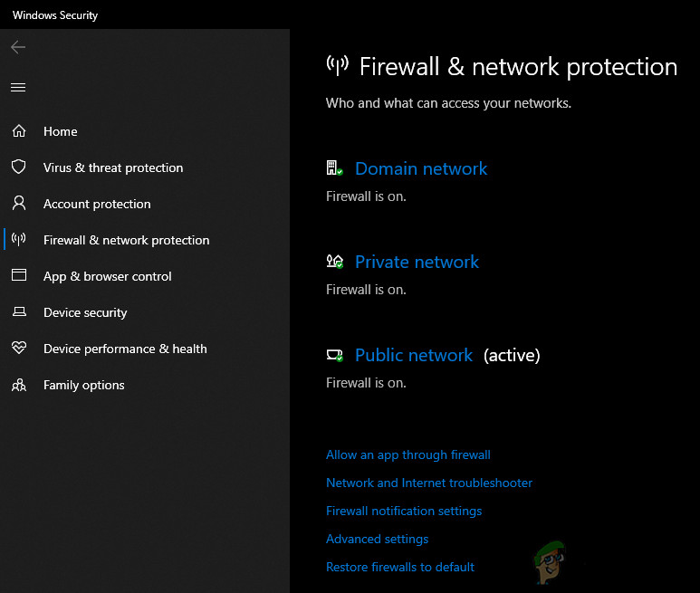
Task: Click the Account protection person icon
Action: (18, 204)
